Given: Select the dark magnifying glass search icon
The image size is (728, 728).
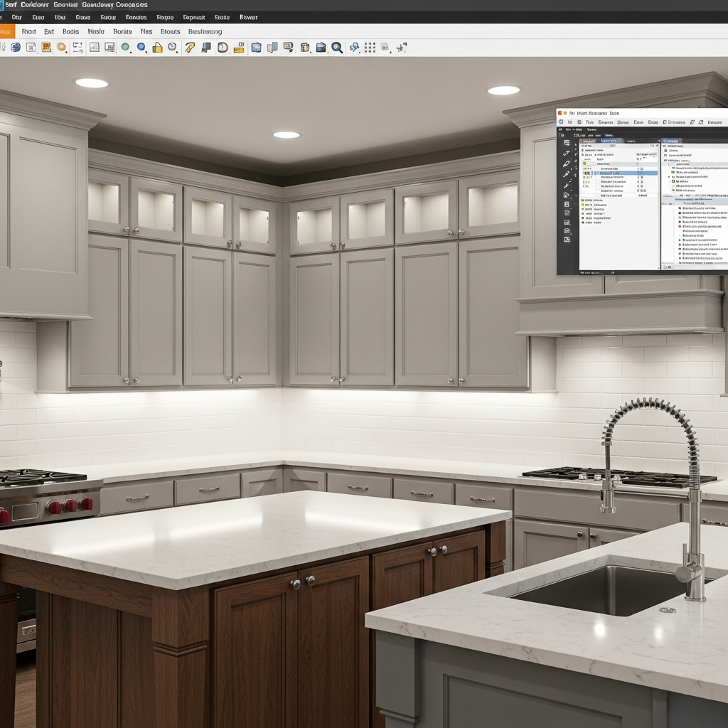Looking at the screenshot, I should pos(337,48).
